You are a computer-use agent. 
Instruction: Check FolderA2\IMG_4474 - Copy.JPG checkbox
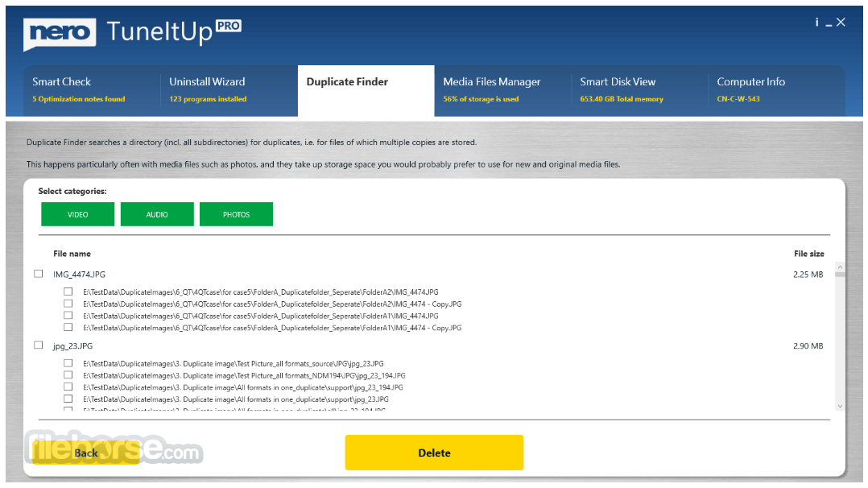pyautogui.click(x=68, y=304)
